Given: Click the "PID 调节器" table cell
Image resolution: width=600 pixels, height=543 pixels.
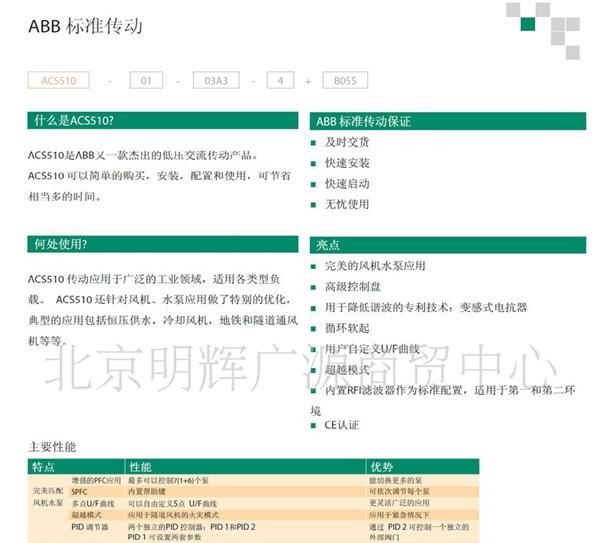Looking at the screenshot, I should pos(90,527).
